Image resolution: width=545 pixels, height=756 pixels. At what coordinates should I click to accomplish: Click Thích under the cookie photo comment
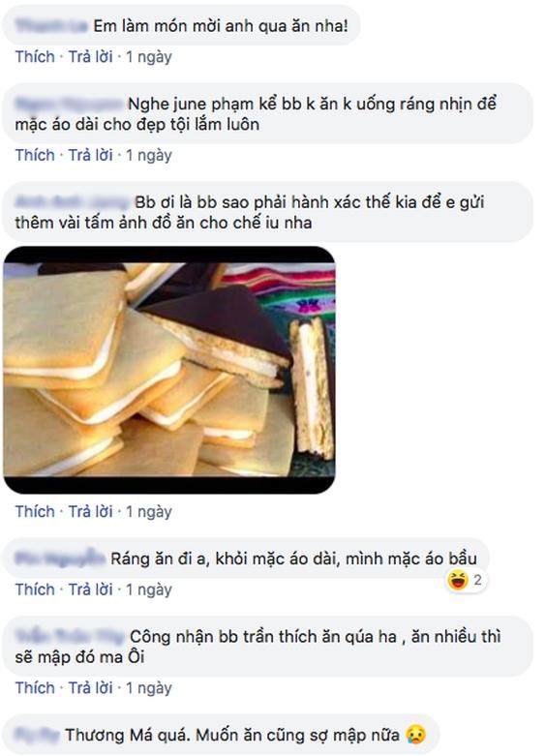pos(35,511)
